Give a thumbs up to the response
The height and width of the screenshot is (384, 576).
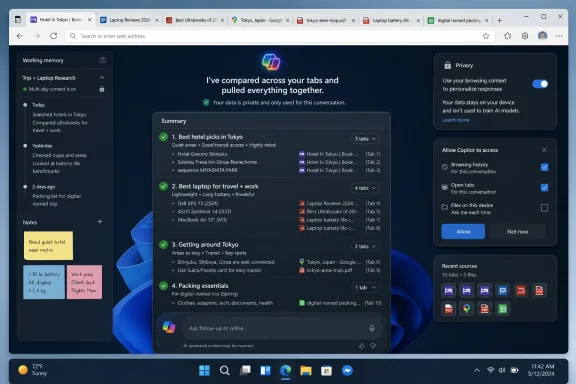coord(362,346)
